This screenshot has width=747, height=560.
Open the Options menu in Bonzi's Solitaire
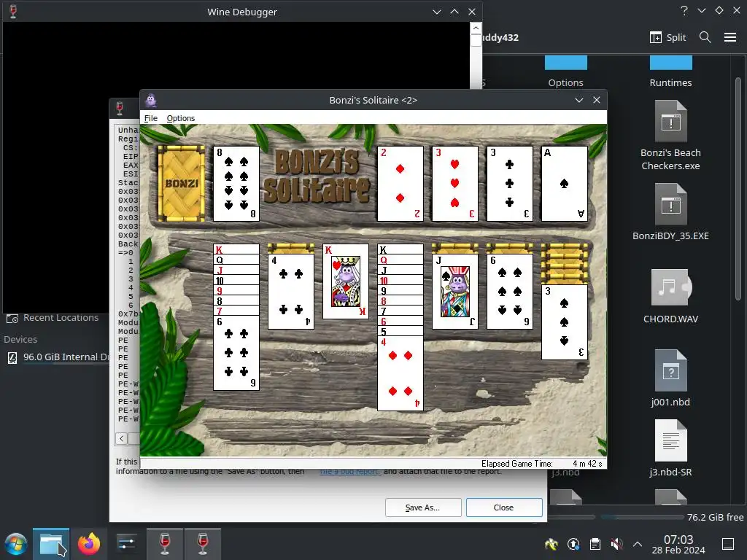pyautogui.click(x=181, y=118)
